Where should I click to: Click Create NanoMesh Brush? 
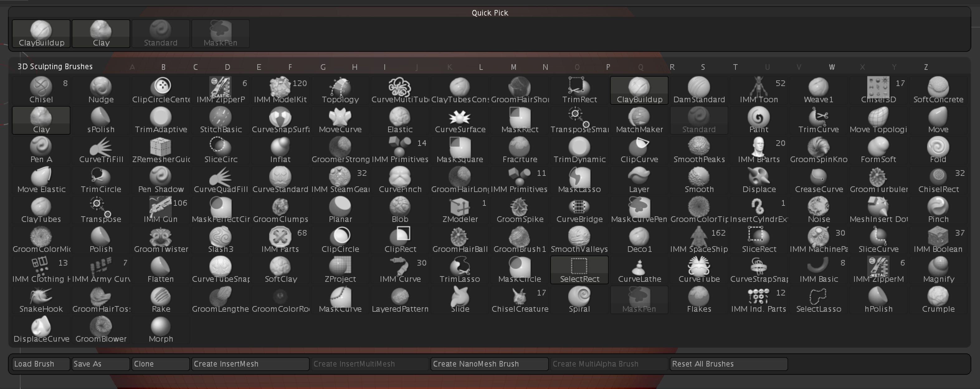click(x=490, y=364)
